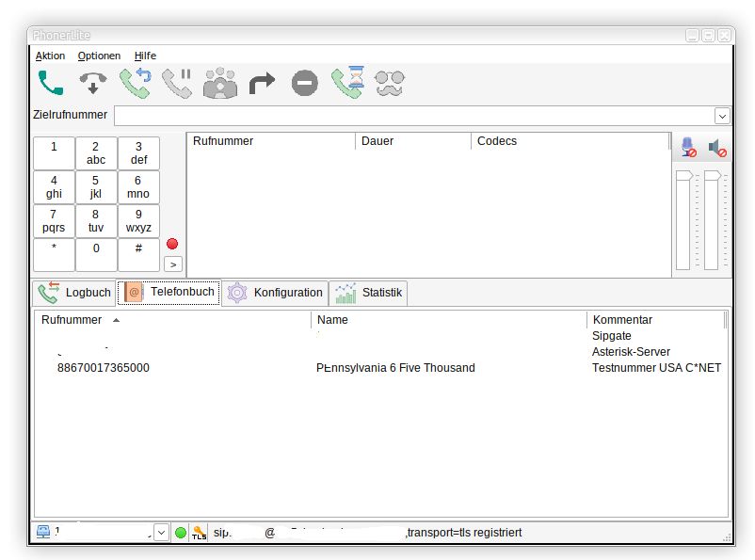Put the call on hold

[x=177, y=83]
